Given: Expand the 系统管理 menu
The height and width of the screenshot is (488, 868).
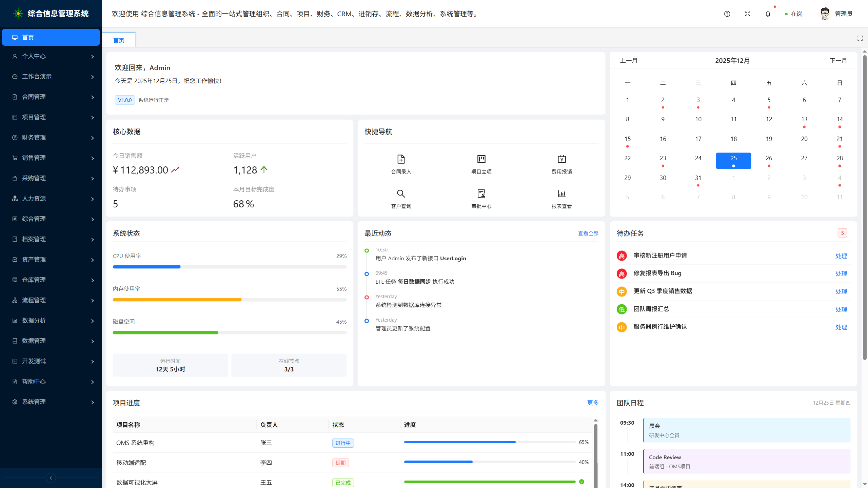Looking at the screenshot, I should [51, 402].
